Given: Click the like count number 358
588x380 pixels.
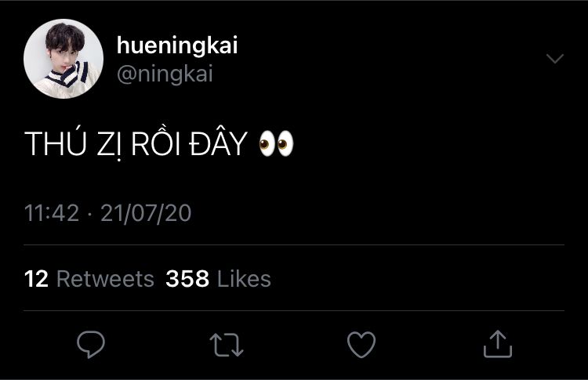Looking at the screenshot, I should click(x=187, y=279).
